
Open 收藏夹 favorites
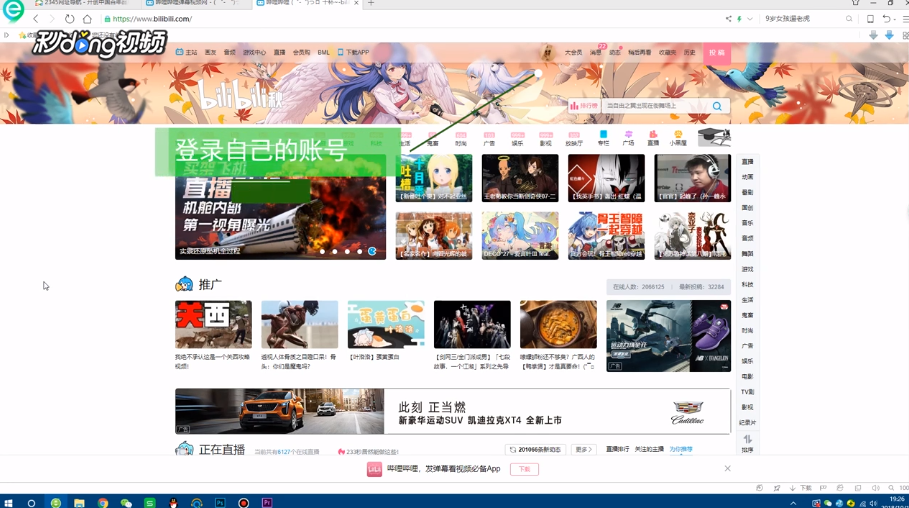pos(668,52)
